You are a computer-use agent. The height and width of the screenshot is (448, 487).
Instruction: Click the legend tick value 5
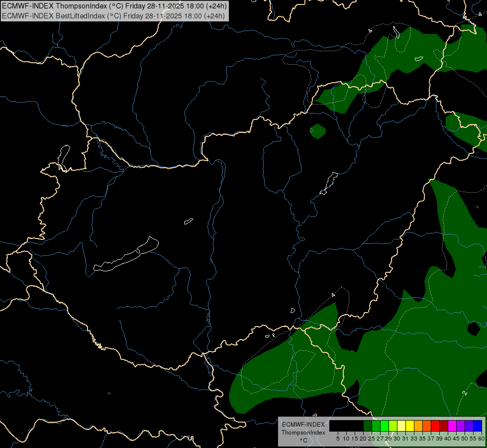coord(338,439)
